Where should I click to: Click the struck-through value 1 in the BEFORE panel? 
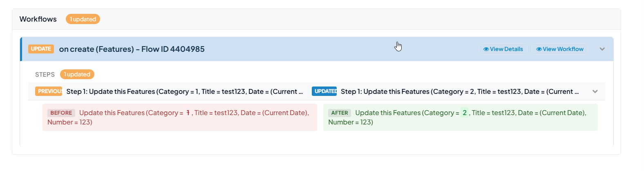tap(188, 113)
